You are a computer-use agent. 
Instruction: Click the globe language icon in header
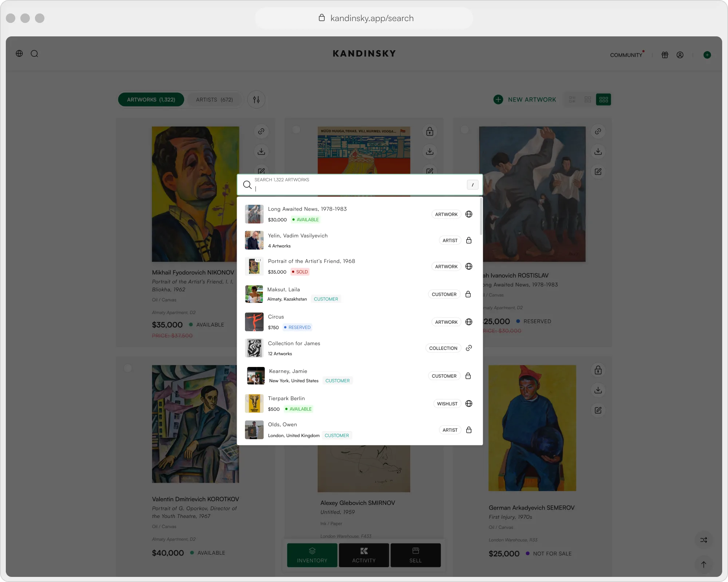point(19,54)
